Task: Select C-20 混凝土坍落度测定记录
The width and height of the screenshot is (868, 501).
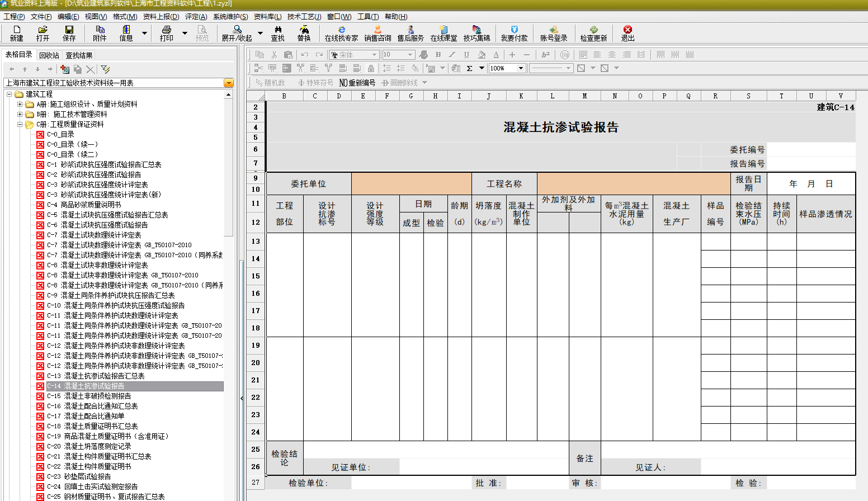Action: tap(89, 446)
